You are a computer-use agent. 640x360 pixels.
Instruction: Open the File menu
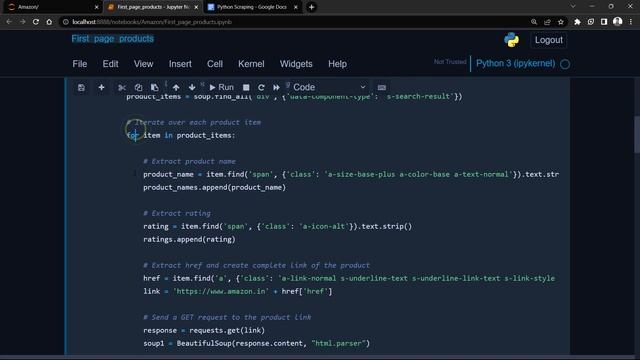pyautogui.click(x=80, y=64)
